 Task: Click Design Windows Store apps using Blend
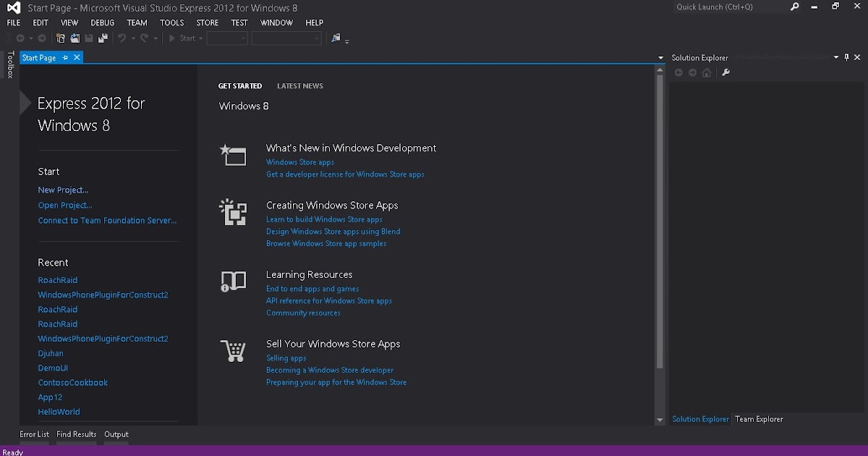pos(333,232)
